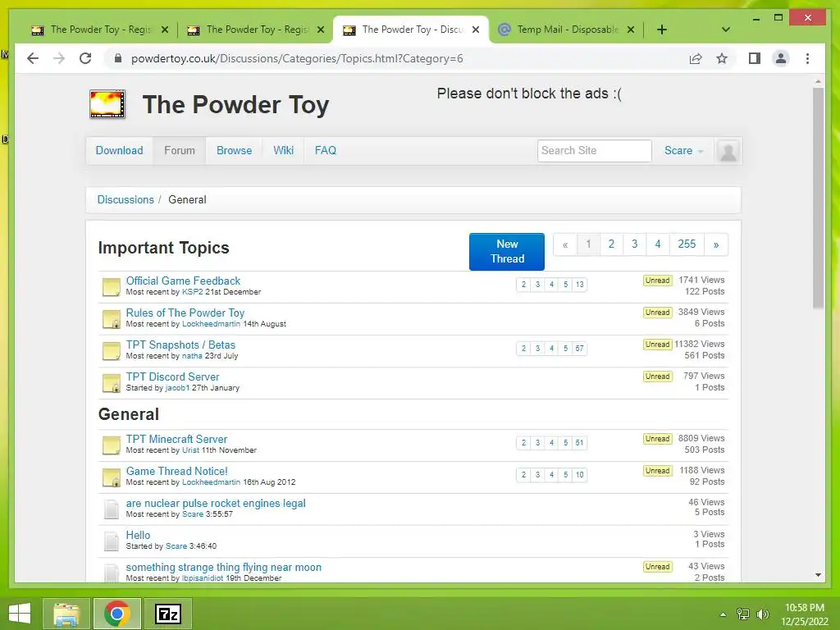Open Rules of The Powder Toy thread
Viewport: 840px width, 630px height.
point(185,313)
